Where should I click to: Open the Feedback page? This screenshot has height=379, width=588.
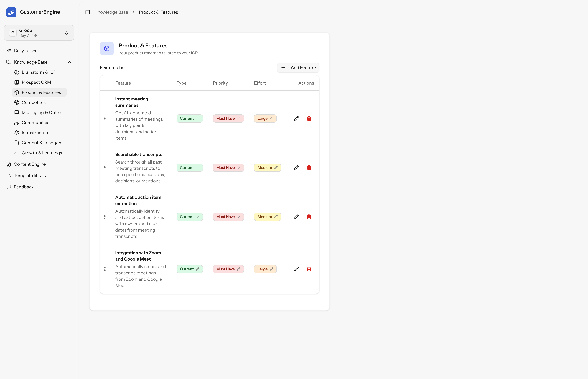[x=24, y=187]
